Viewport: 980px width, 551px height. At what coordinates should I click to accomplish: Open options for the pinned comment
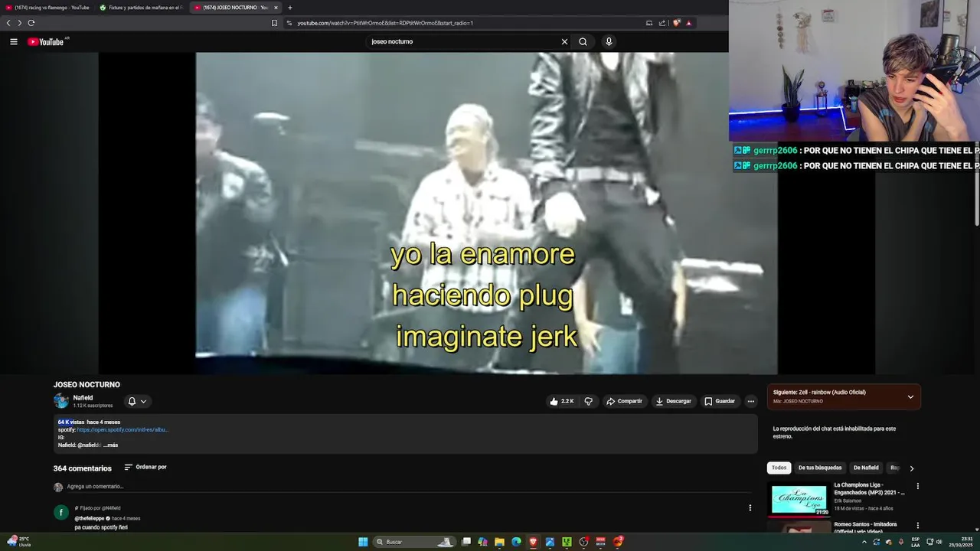pyautogui.click(x=750, y=507)
